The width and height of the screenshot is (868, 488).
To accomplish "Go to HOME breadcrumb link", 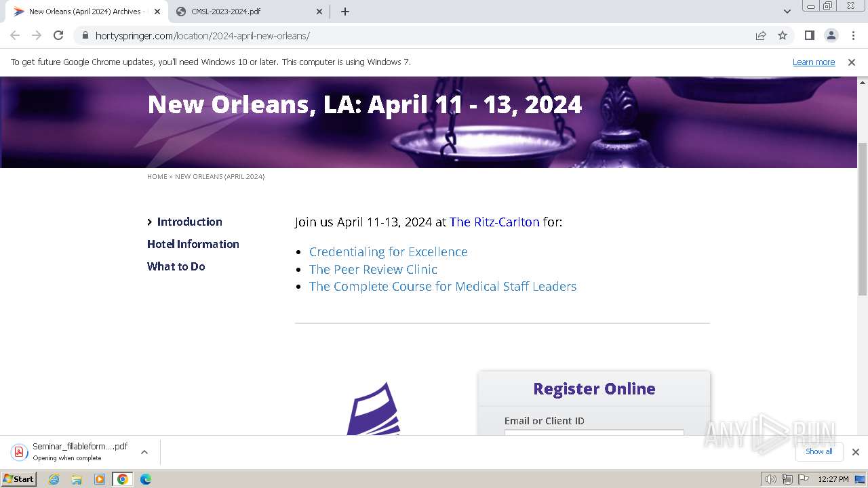I will [x=157, y=176].
